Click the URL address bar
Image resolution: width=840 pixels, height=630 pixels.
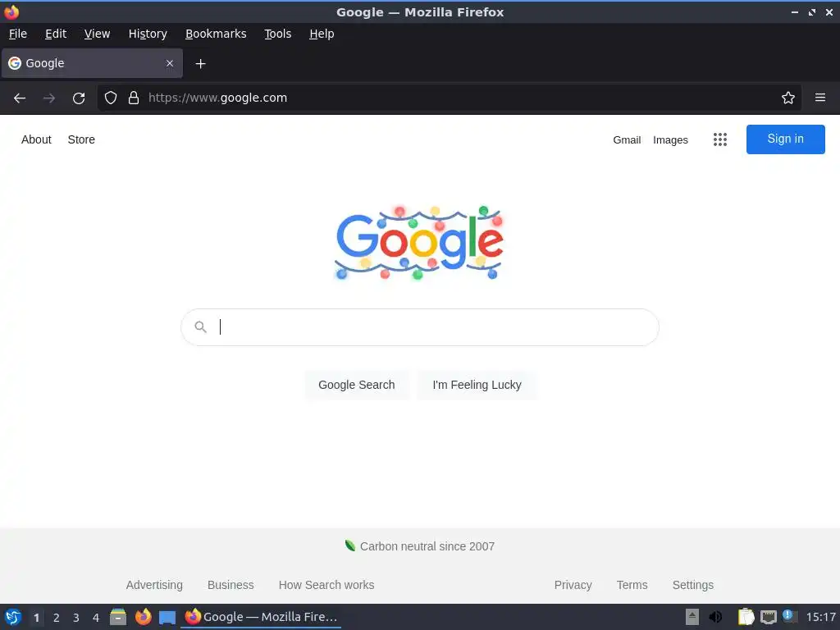coord(449,98)
